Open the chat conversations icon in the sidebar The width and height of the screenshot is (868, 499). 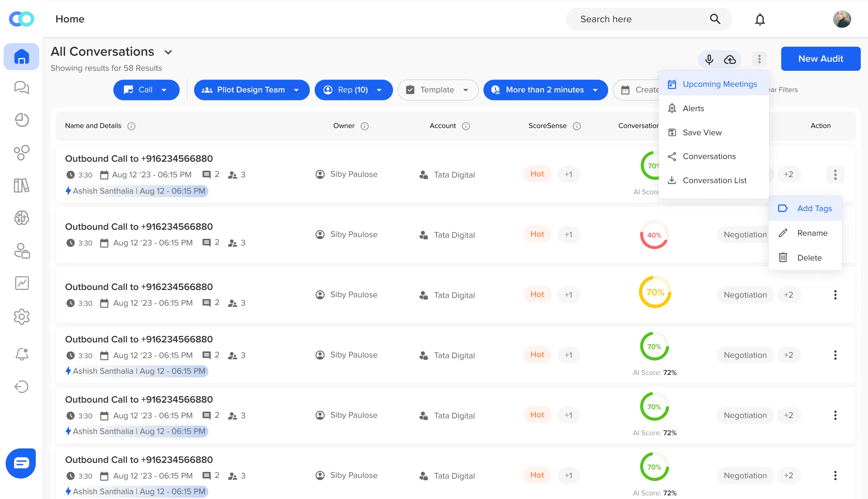coord(21,87)
